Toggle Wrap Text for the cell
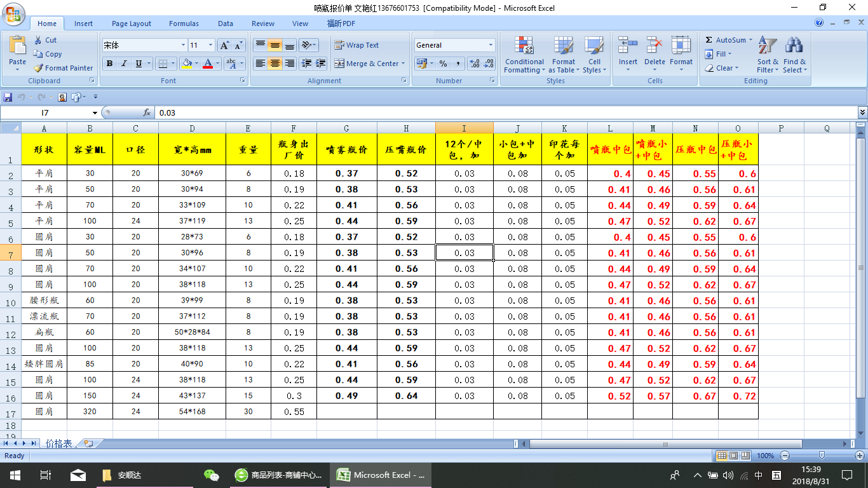 [356, 45]
